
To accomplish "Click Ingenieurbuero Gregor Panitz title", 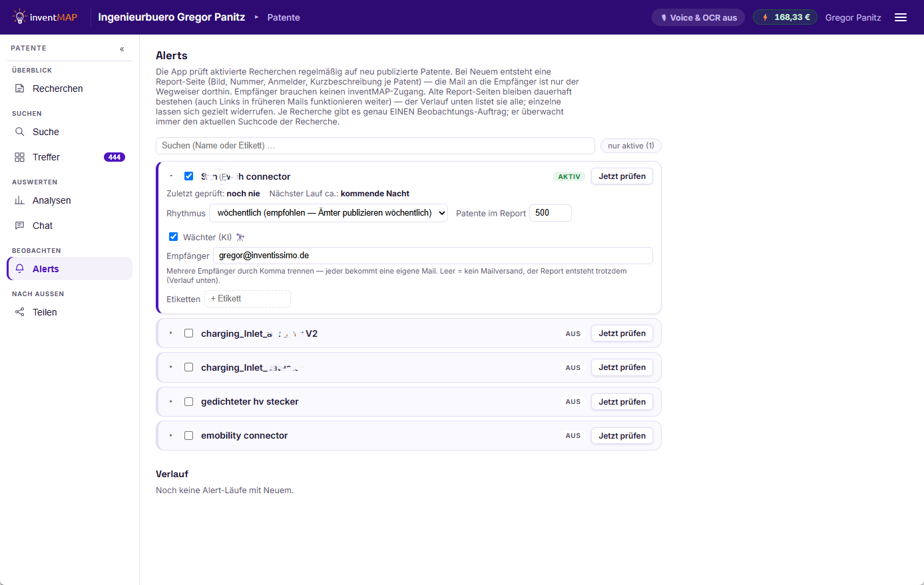I will tap(172, 17).
